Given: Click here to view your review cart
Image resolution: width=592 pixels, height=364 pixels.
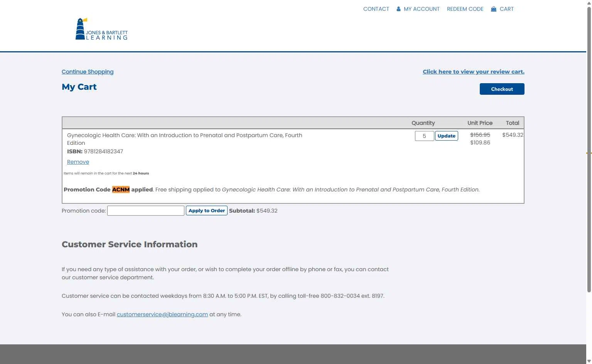Looking at the screenshot, I should pyautogui.click(x=474, y=72).
